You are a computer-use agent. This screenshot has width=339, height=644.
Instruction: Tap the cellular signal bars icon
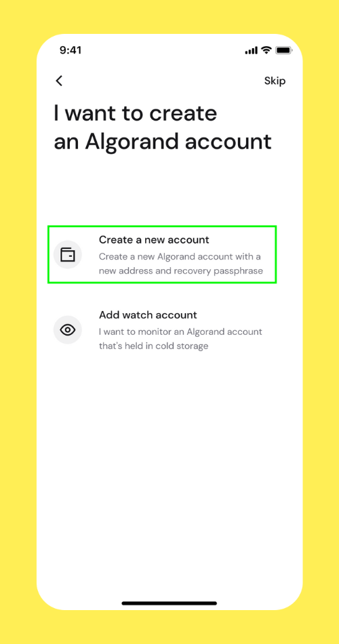click(251, 51)
